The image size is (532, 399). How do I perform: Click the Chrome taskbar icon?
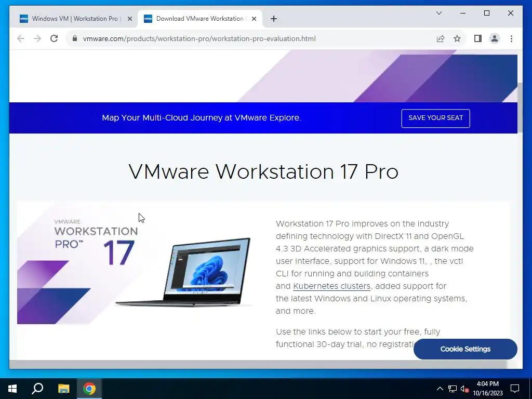tap(89, 389)
